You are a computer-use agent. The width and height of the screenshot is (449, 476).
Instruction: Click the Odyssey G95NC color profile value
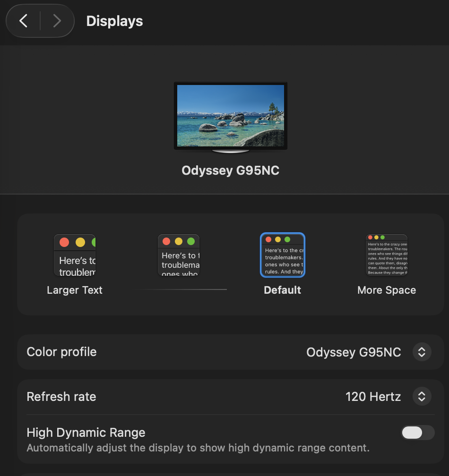[354, 352]
